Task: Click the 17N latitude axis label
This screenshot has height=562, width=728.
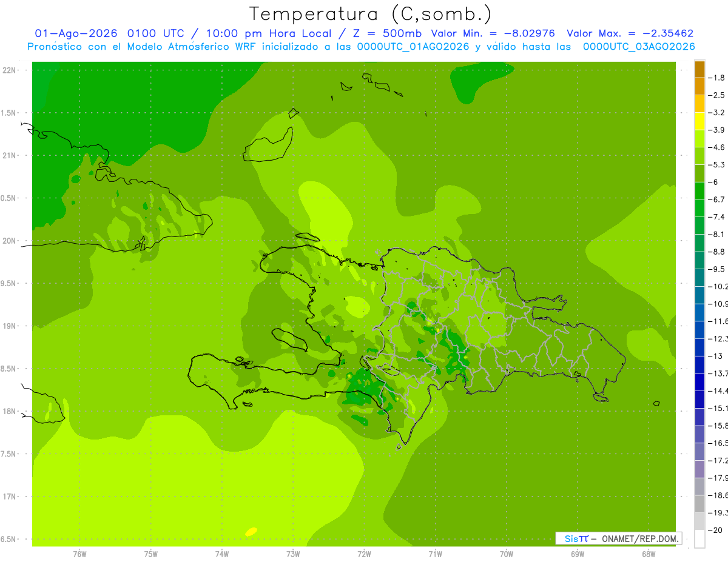Action: [9, 497]
